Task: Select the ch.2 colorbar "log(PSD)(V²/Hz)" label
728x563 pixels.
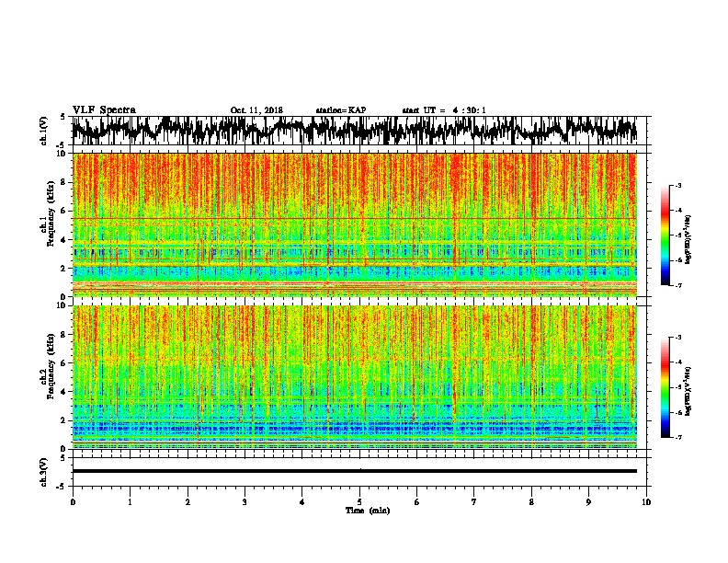Action: (688, 391)
